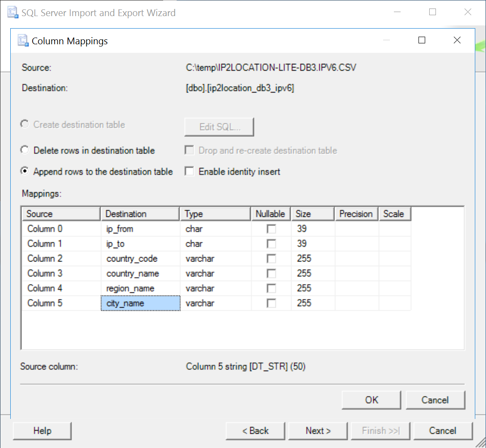Click the Column Mappings dialog title icon
The image size is (486, 448).
tap(23, 41)
